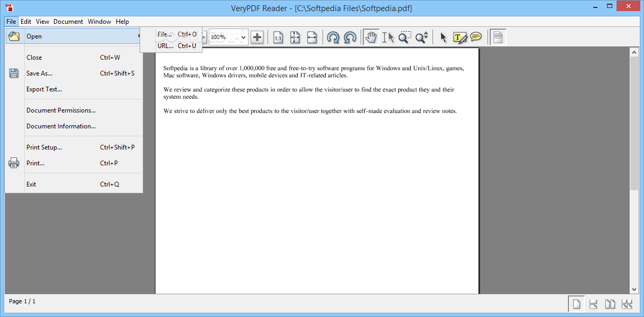Screen dimensions: 644x317
Task: Choose URL... from the Open submenu
Action: click(171, 46)
